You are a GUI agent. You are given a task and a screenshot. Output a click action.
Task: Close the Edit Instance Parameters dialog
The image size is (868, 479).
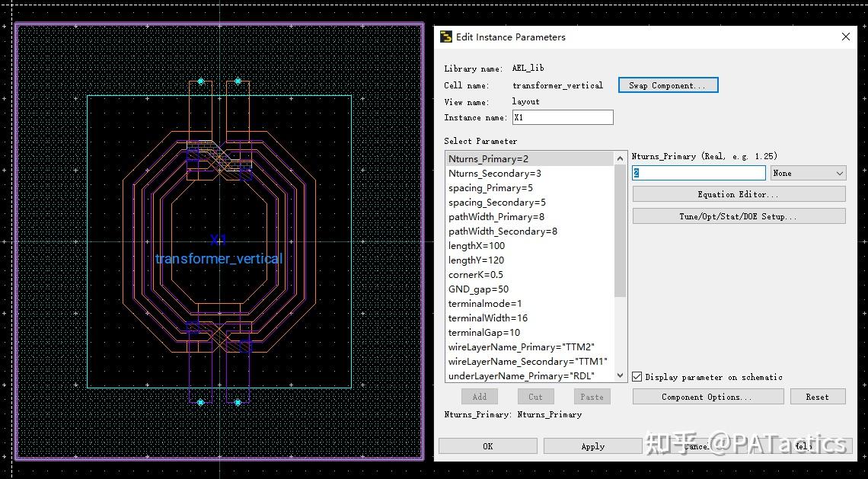coord(845,37)
